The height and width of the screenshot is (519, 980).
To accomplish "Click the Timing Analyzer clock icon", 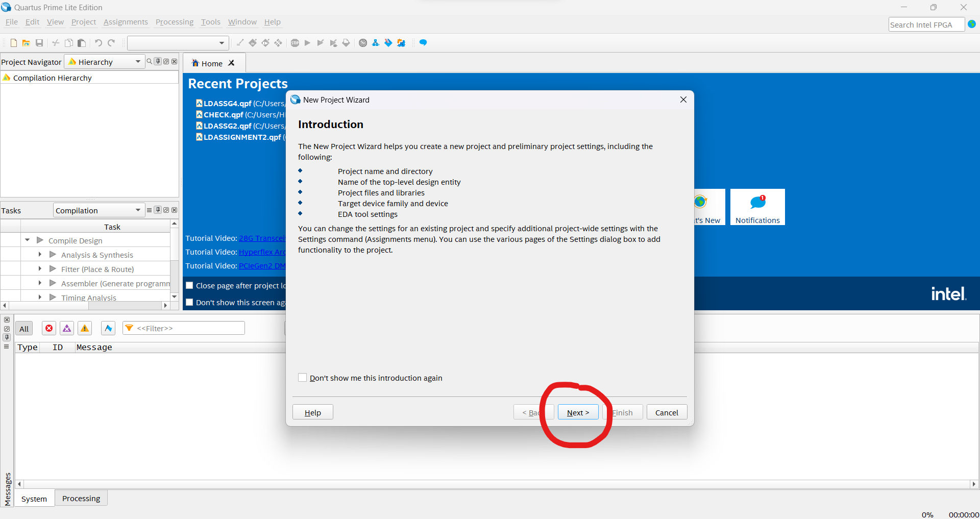I will point(363,43).
